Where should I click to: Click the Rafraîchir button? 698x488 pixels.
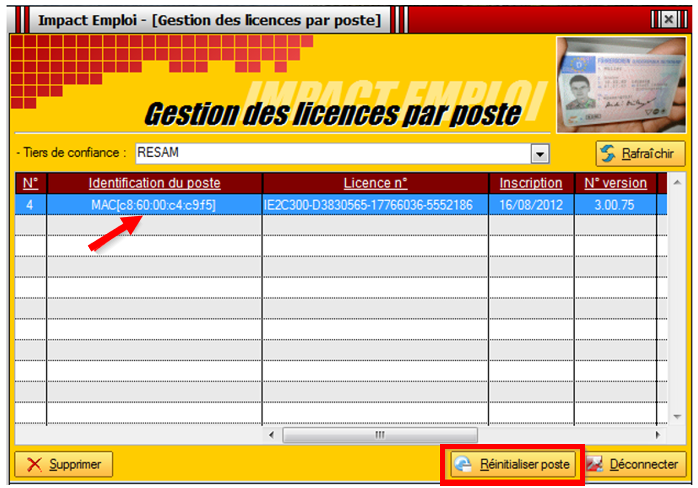click(x=640, y=154)
